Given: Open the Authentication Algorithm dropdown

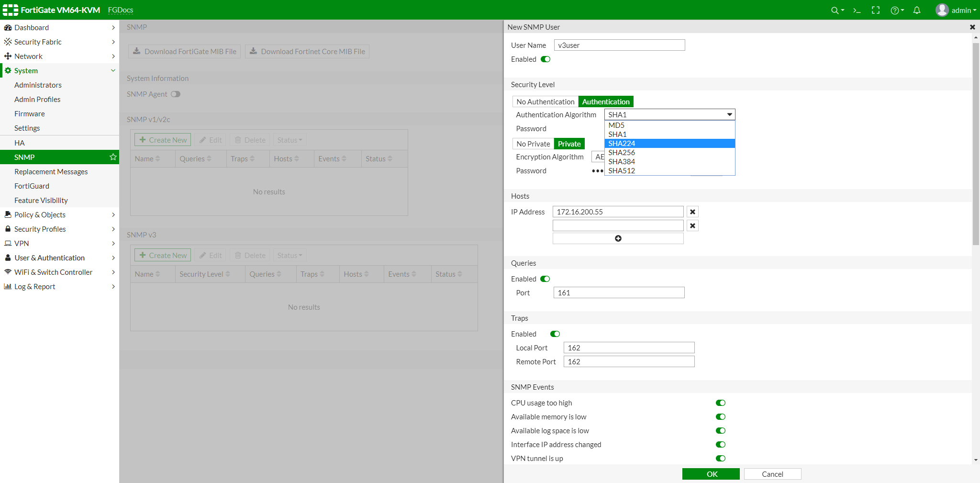Looking at the screenshot, I should coord(670,114).
